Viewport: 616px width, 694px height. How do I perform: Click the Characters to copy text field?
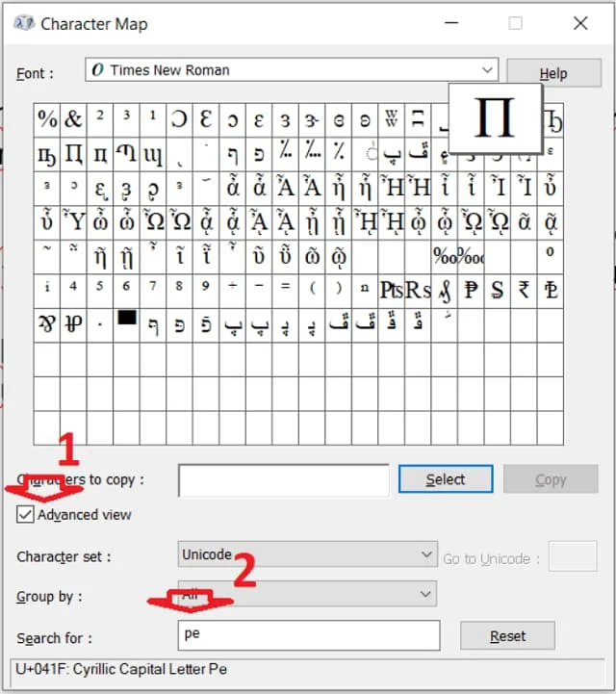click(x=284, y=479)
